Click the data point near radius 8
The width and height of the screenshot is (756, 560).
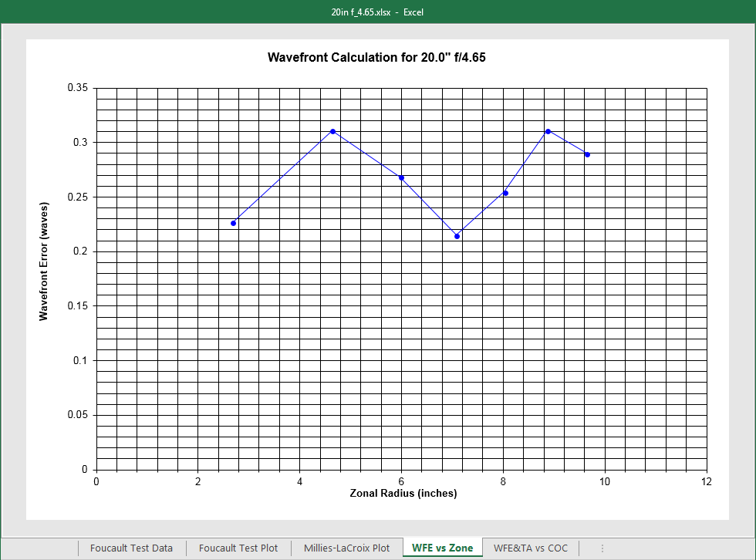(x=505, y=193)
